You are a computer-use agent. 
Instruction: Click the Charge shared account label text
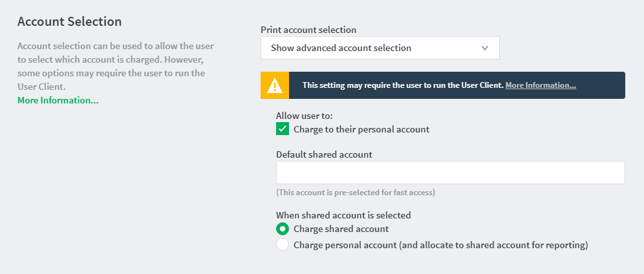pyautogui.click(x=341, y=229)
